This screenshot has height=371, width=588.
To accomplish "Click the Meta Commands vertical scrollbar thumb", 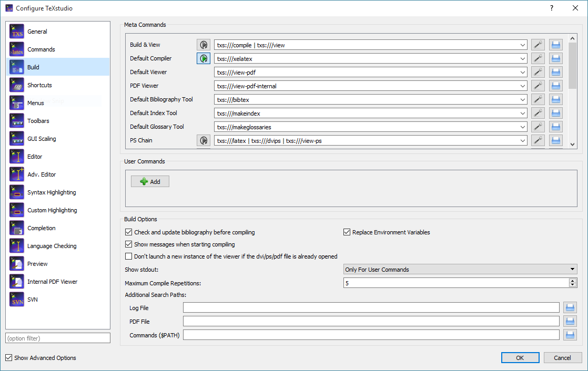I will [572, 66].
